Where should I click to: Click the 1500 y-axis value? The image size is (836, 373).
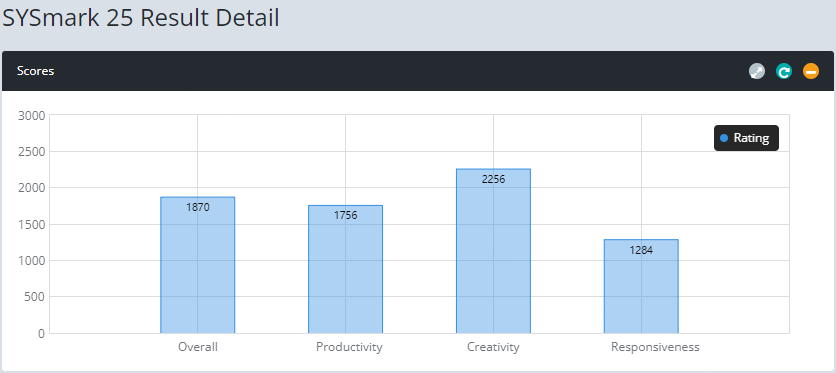point(31,224)
